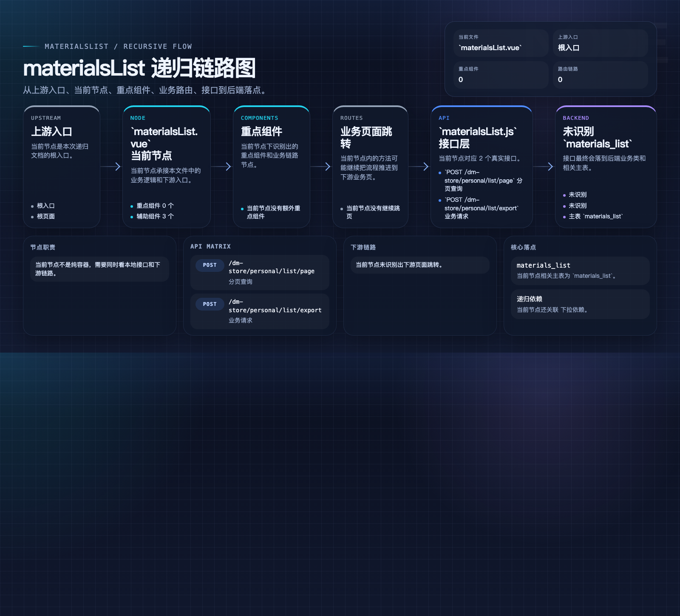Click the 下游链路 panel heading
This screenshot has width=680, height=616.
(x=363, y=247)
